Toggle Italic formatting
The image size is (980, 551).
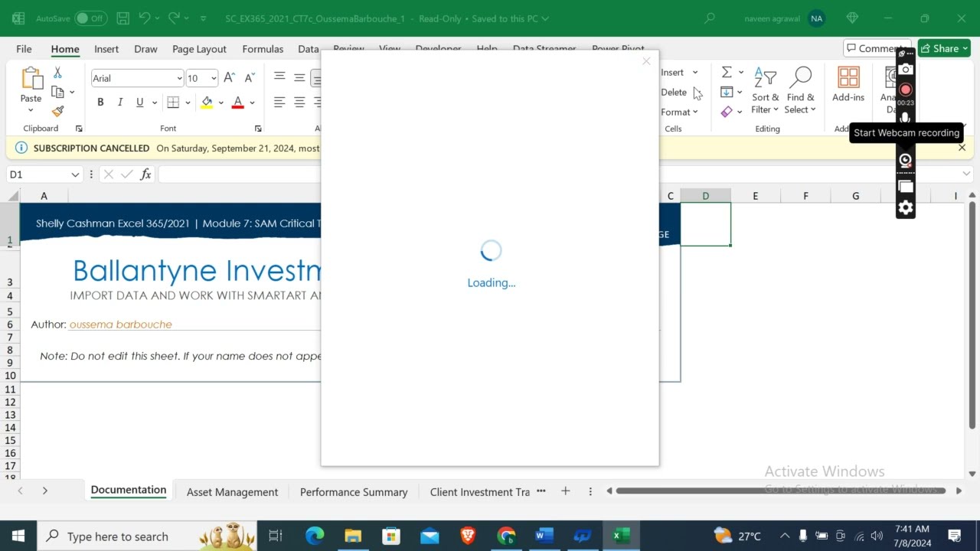(120, 103)
